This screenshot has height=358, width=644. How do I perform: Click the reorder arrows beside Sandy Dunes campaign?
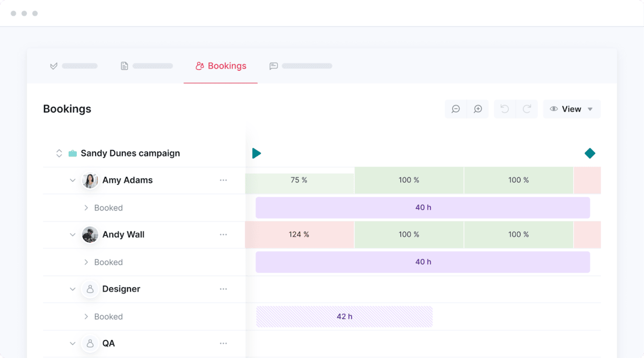59,153
